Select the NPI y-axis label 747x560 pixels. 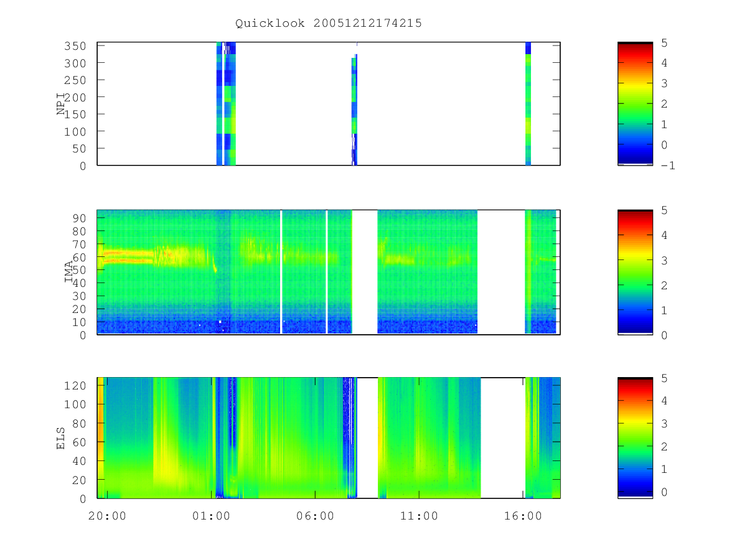(62, 104)
